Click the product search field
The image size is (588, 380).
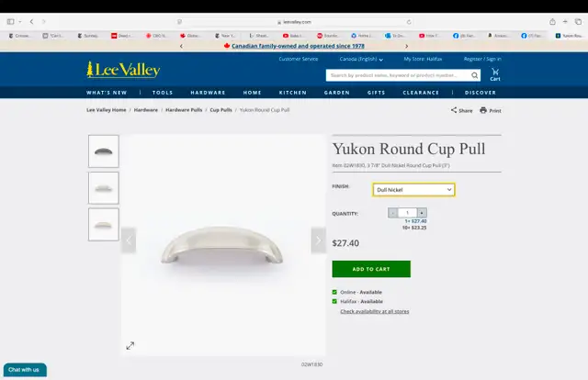tap(398, 75)
